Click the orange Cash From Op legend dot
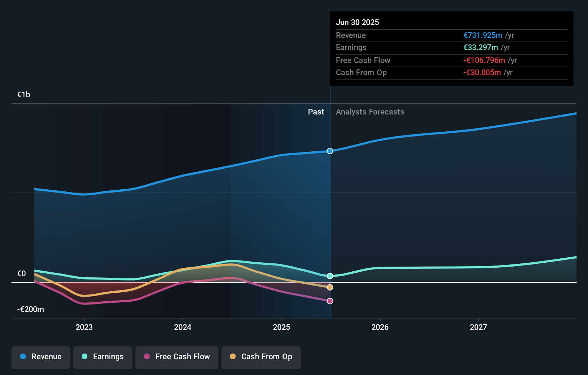Viewport: 588px width, 375px height. 233,357
